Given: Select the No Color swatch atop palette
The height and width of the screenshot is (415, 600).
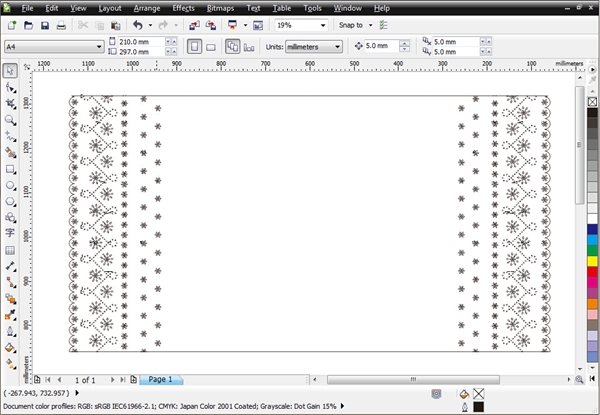Looking at the screenshot, I should (x=592, y=102).
